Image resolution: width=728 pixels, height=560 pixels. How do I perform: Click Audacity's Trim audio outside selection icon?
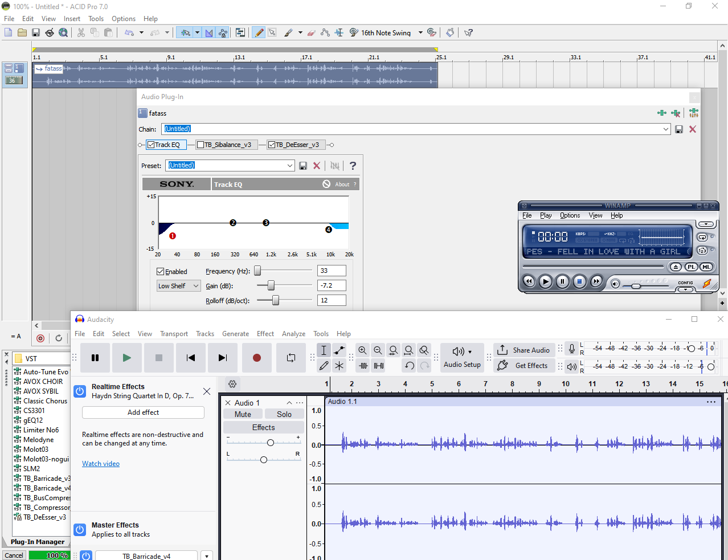[363, 366]
